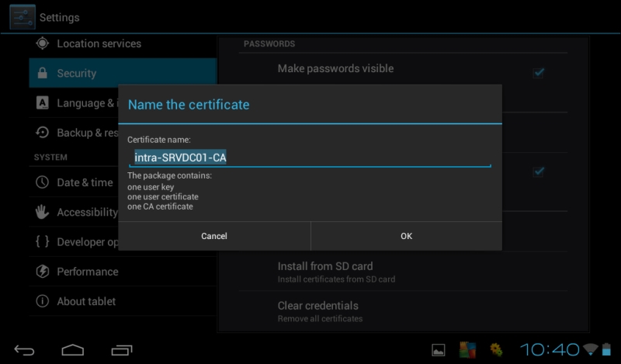621x364 pixels.
Task: Click the PASSWORDS section header
Action: pyautogui.click(x=269, y=43)
